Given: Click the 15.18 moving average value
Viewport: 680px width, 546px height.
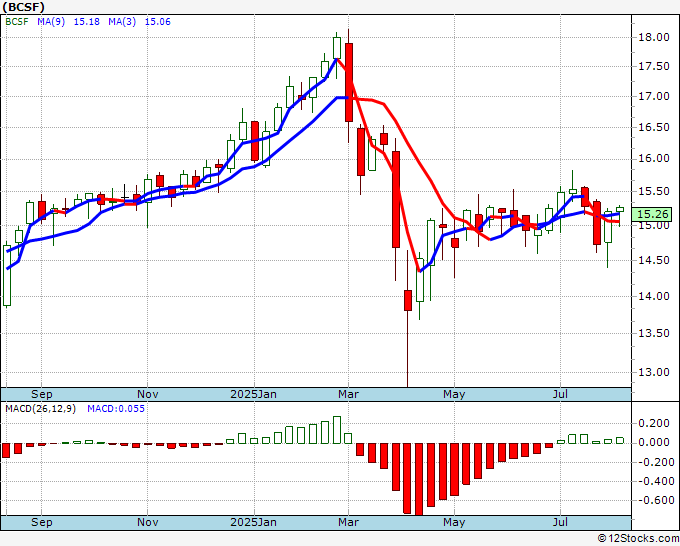Looking at the screenshot, I should point(87,22).
